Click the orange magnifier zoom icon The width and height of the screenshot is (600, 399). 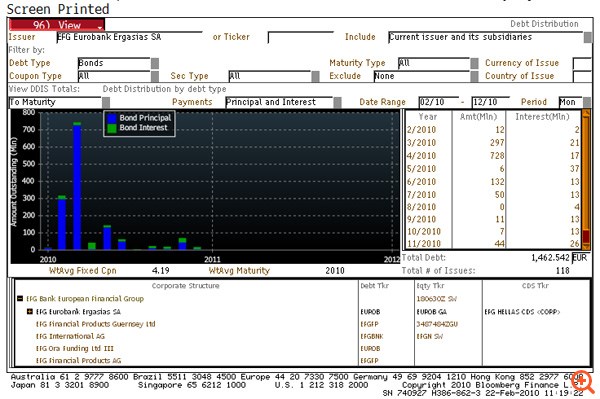(x=584, y=381)
